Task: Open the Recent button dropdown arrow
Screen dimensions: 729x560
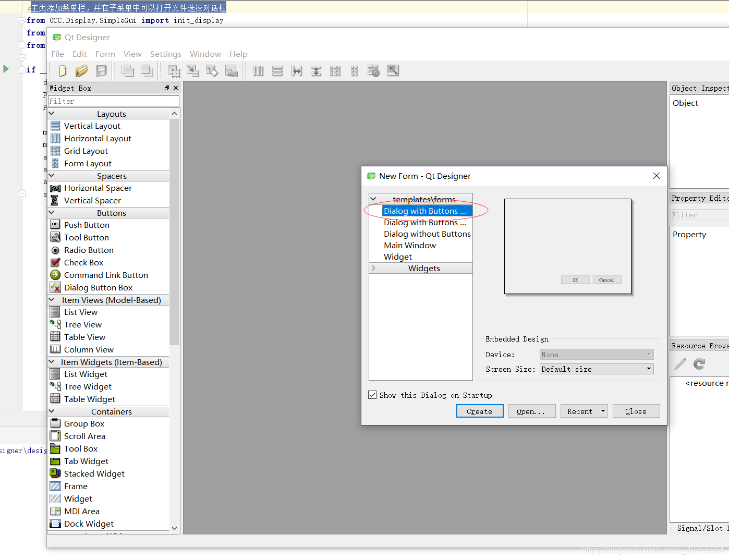Action: [603, 411]
